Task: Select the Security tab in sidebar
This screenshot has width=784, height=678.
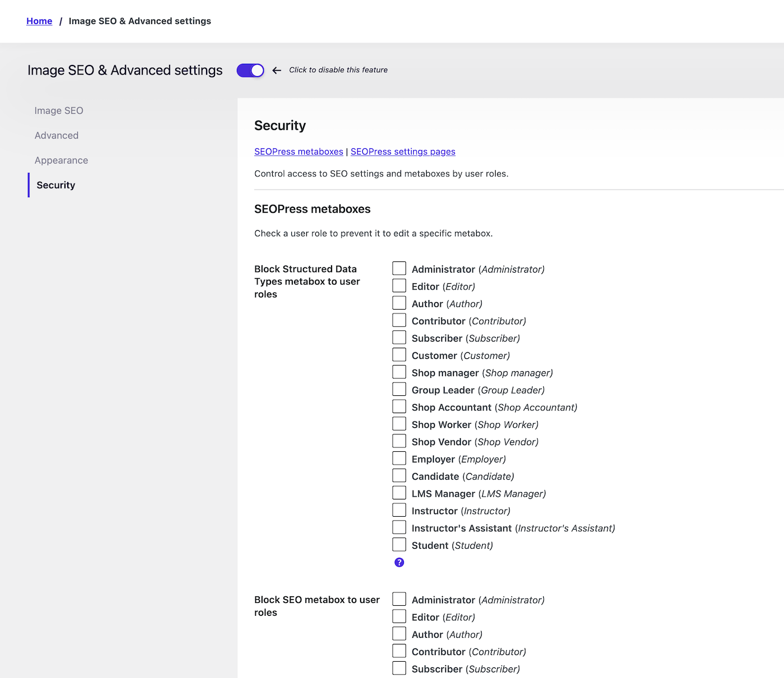Action: coord(56,185)
